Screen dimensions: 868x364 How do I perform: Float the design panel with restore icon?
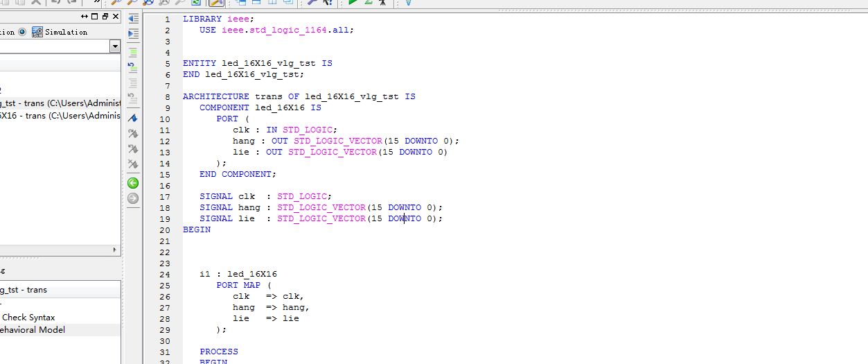coord(105,16)
